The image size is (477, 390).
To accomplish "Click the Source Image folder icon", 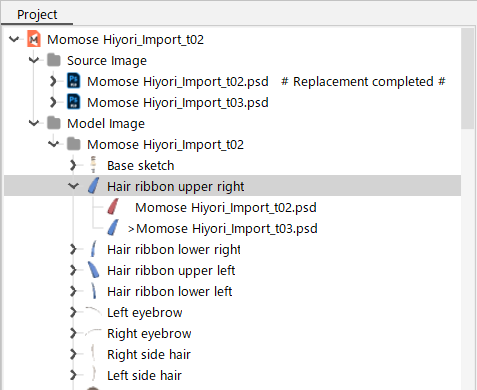I will pyautogui.click(x=54, y=60).
